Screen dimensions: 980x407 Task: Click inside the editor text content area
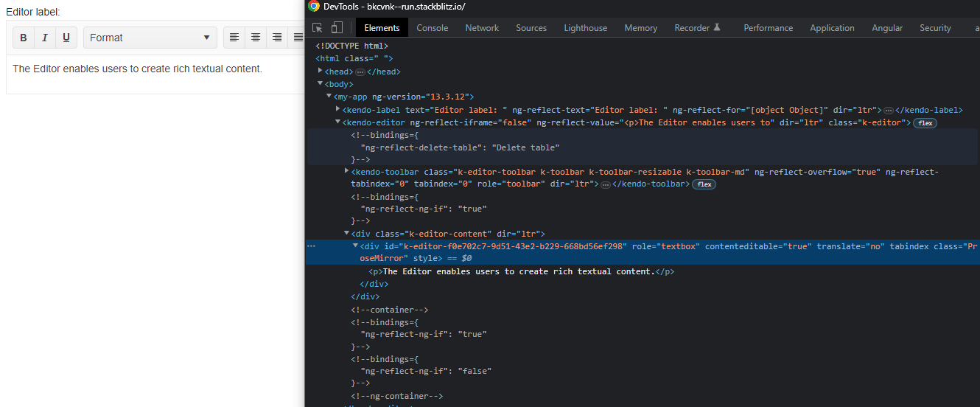pyautogui.click(x=138, y=69)
